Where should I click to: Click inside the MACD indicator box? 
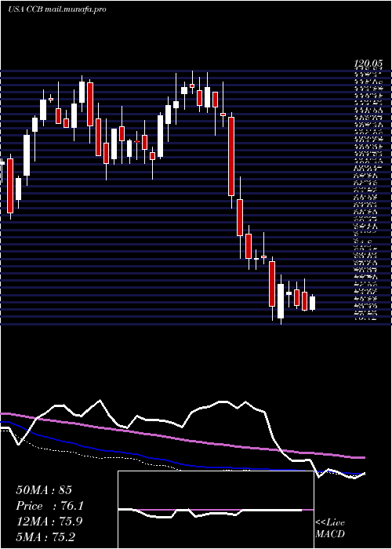tap(216, 510)
